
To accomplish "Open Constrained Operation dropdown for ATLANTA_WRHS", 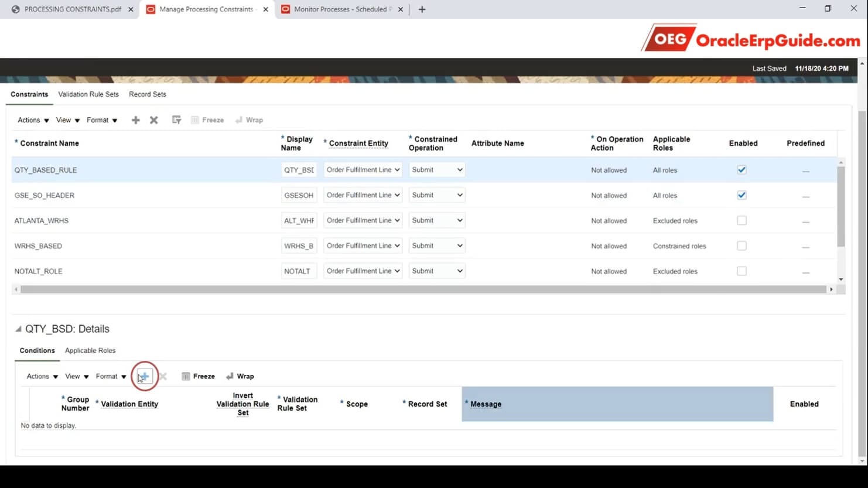I will pos(437,220).
